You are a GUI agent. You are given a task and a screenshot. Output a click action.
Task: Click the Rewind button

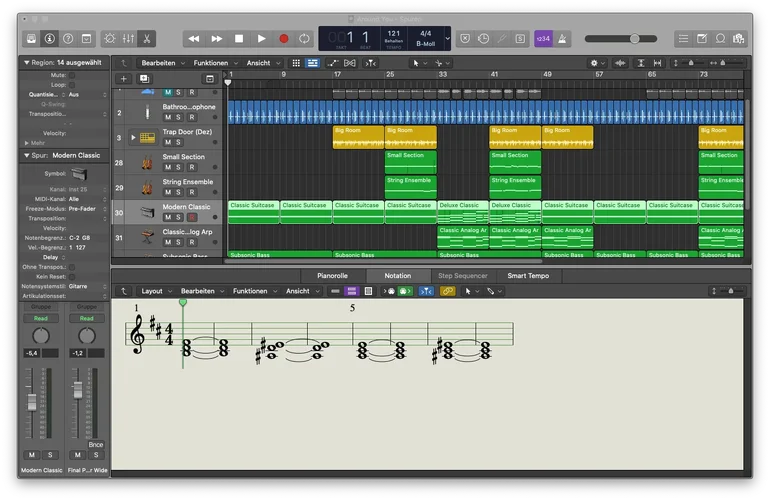(194, 39)
